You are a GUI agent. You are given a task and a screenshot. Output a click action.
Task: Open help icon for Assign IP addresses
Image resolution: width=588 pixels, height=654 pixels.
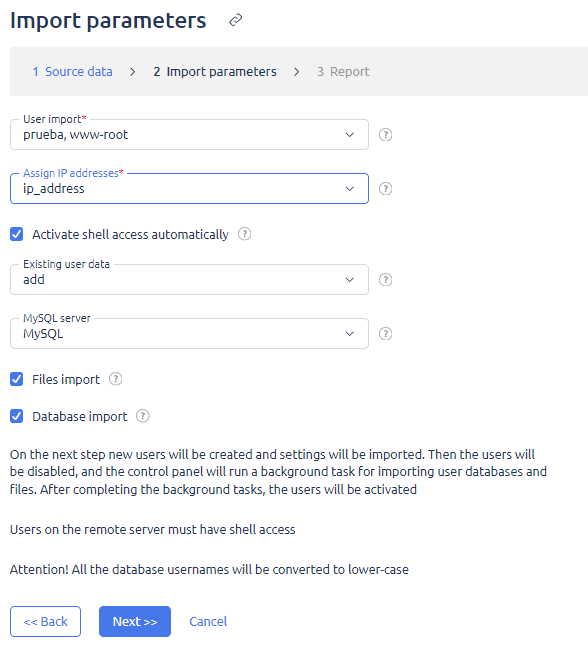(385, 189)
